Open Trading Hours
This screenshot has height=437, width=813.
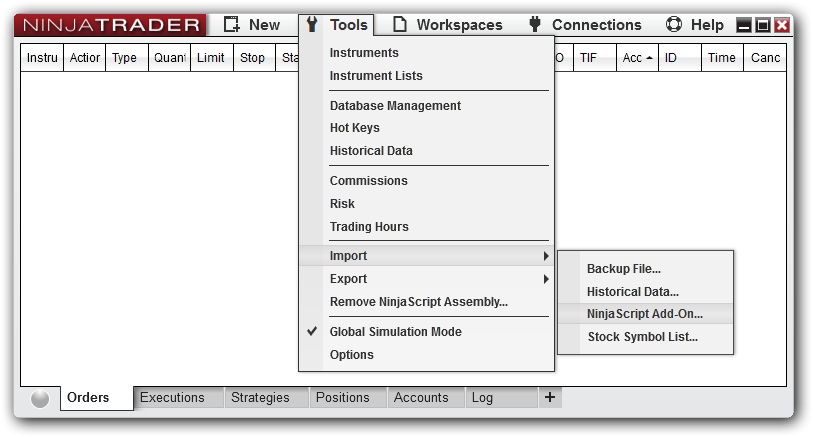coord(369,227)
